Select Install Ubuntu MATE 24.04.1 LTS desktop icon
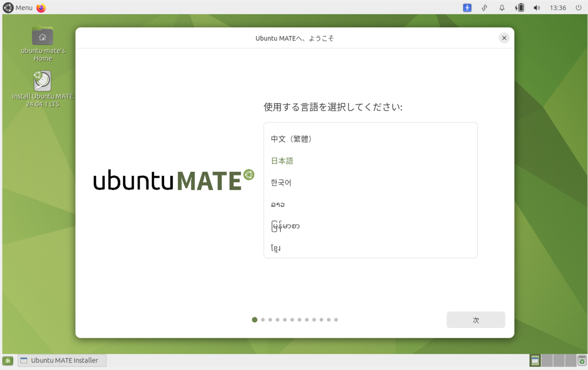This screenshot has width=588, height=370. pyautogui.click(x=43, y=89)
